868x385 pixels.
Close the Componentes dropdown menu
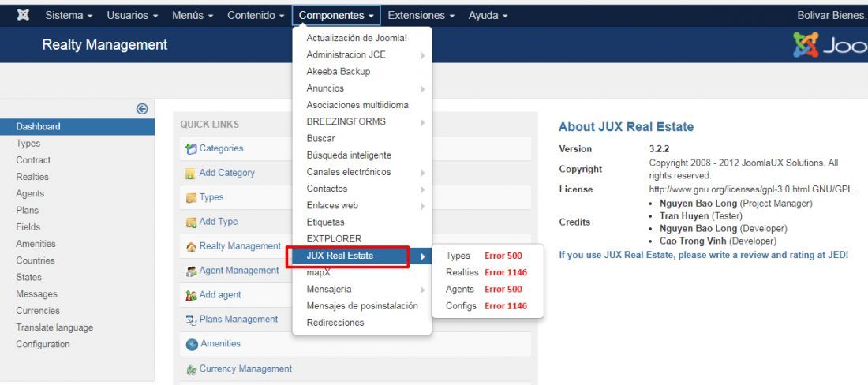(x=336, y=16)
